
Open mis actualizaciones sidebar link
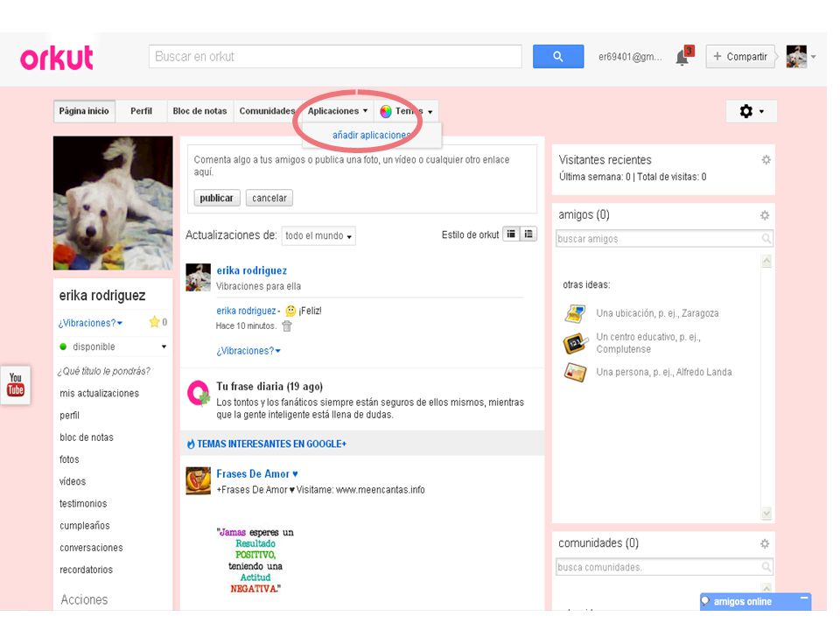[x=99, y=393]
